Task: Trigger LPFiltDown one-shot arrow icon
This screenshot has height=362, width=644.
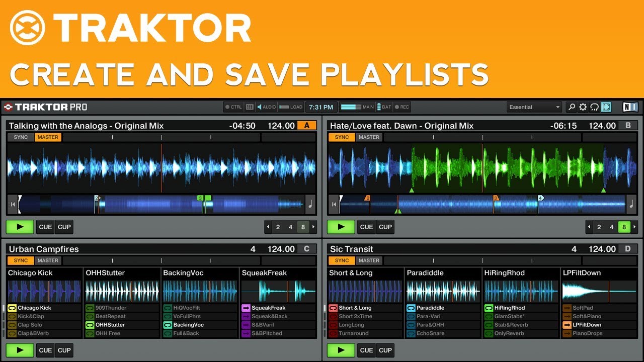Action: (x=567, y=325)
